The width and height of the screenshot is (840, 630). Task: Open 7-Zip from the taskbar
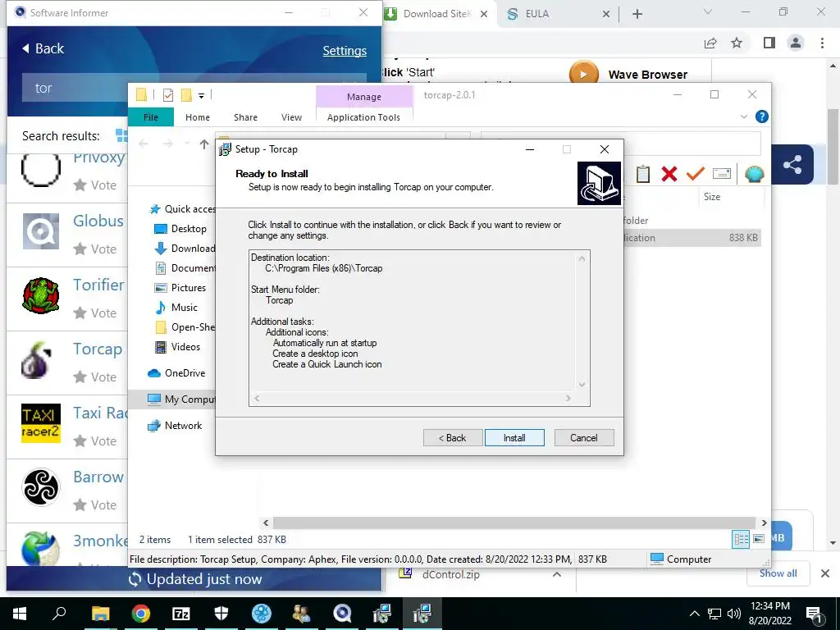[x=181, y=614]
